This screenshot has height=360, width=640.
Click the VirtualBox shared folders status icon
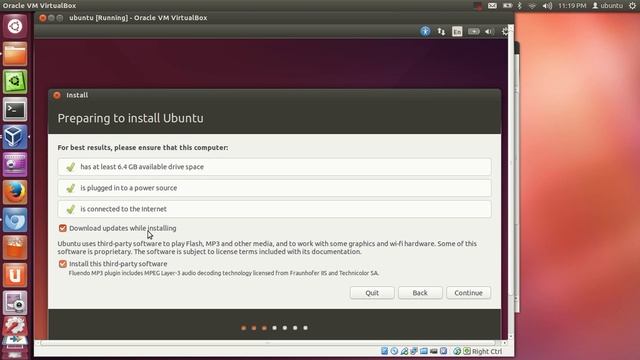424,351
